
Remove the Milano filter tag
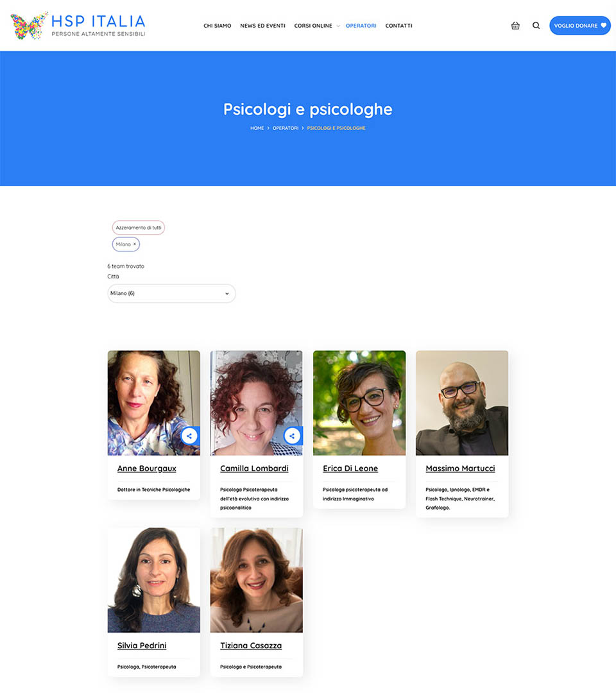tap(135, 244)
